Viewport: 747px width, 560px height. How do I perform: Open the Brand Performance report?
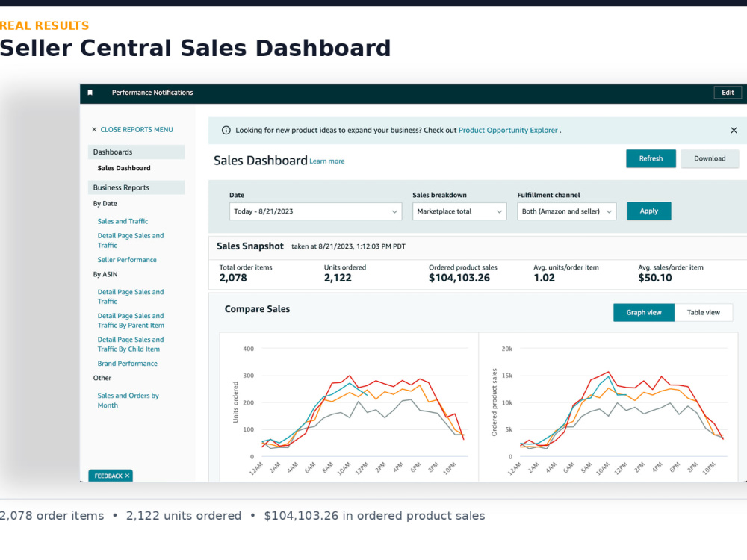tap(127, 364)
